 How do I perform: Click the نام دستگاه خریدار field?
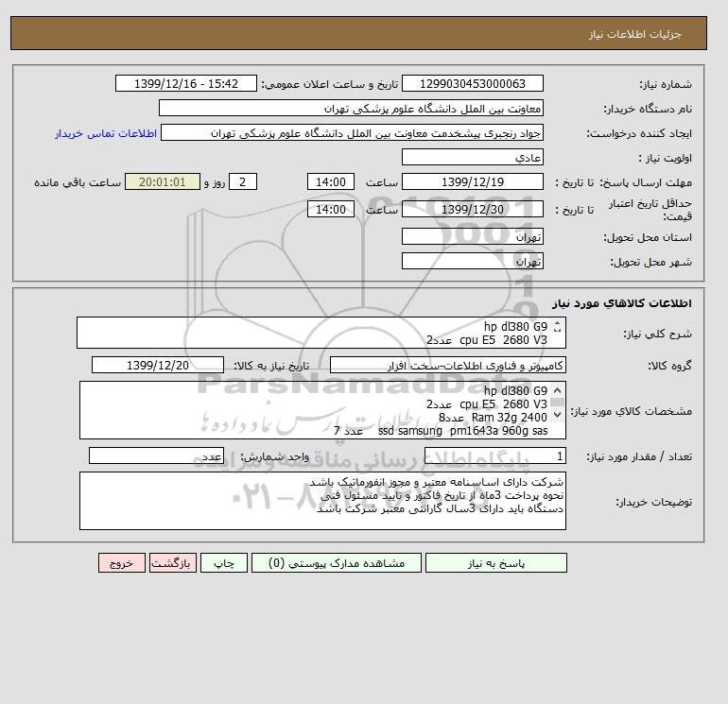point(351,108)
